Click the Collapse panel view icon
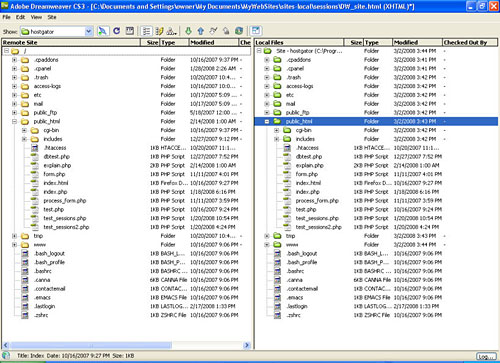Viewport: 500px width, 363px height. 256,31
